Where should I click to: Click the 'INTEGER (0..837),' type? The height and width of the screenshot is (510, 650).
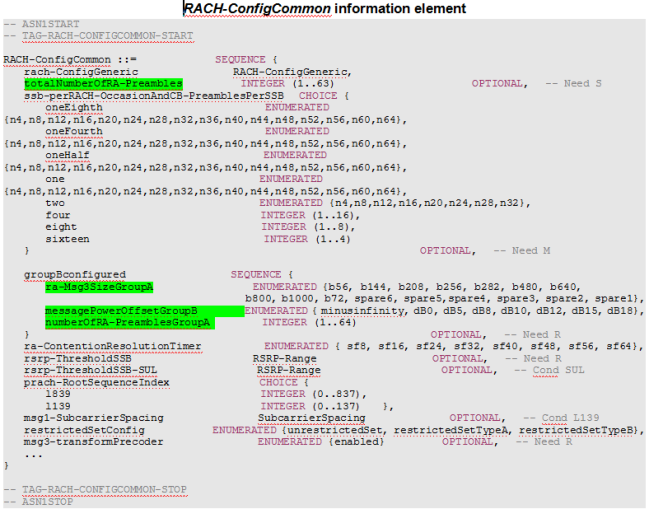click(x=314, y=394)
